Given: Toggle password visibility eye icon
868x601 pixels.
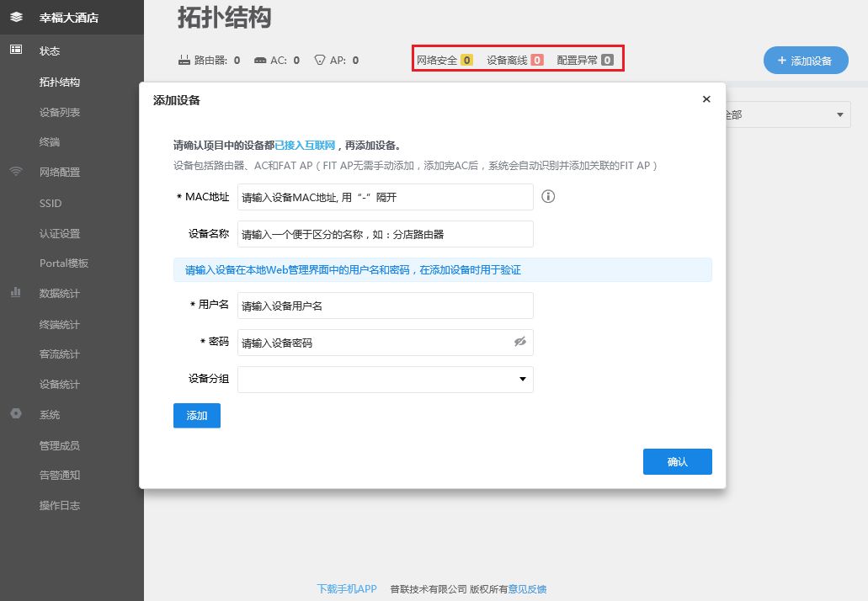Looking at the screenshot, I should pyautogui.click(x=519, y=342).
